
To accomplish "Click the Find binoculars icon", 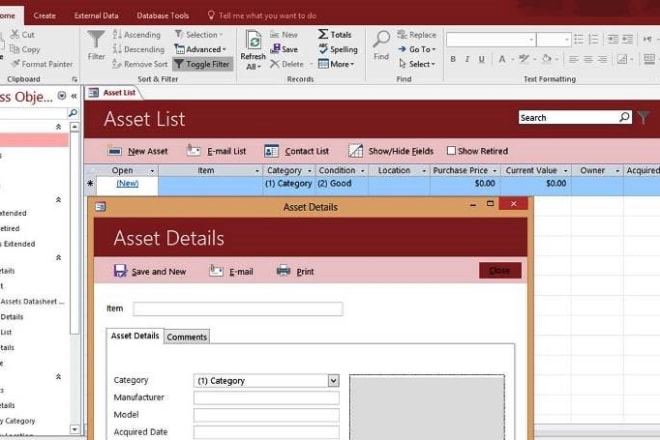I will coord(381,39).
